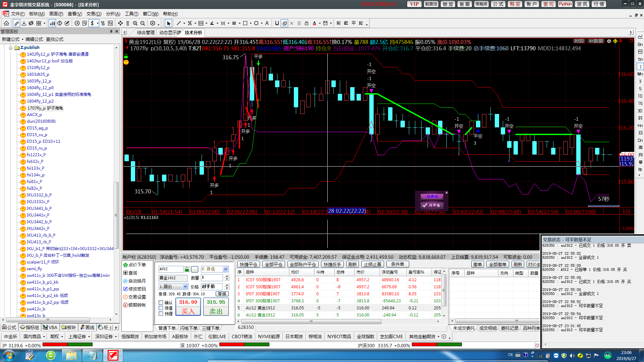Click the 全部平仓 button

(273, 264)
